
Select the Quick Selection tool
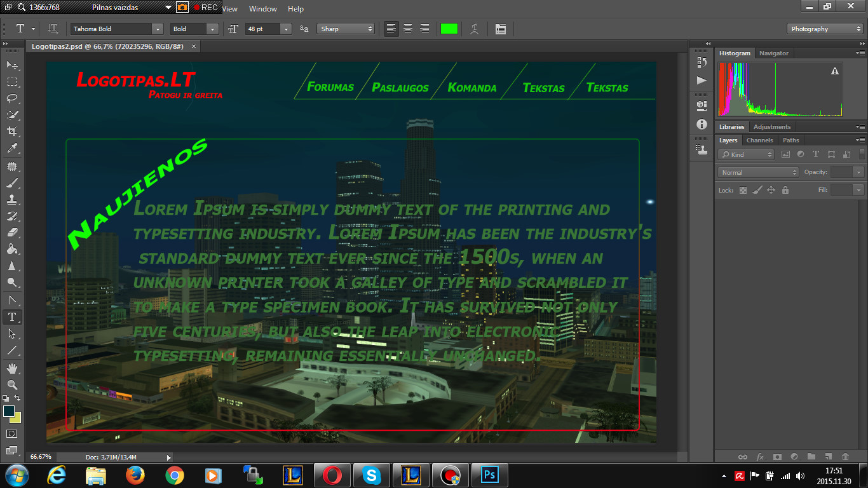pyautogui.click(x=12, y=115)
